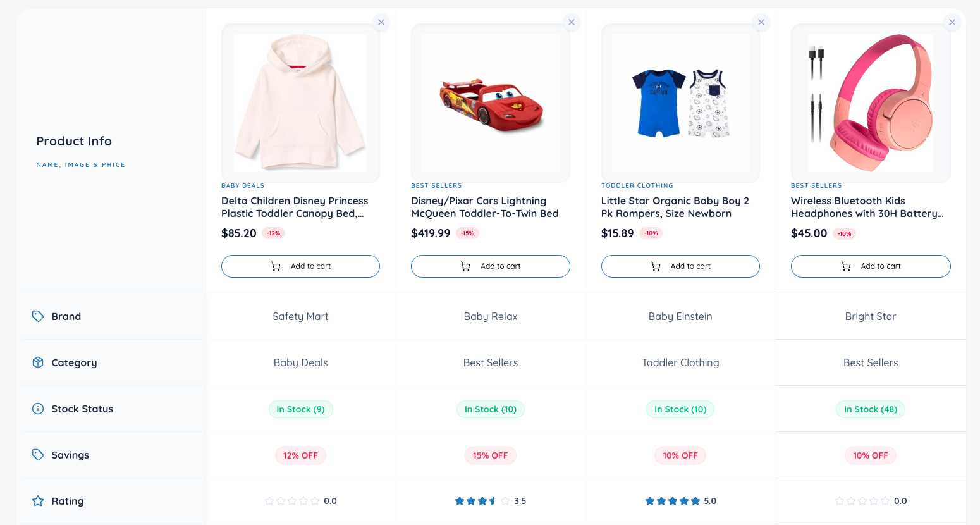
Task: Remove baby rompers from comparison
Action: [x=761, y=22]
